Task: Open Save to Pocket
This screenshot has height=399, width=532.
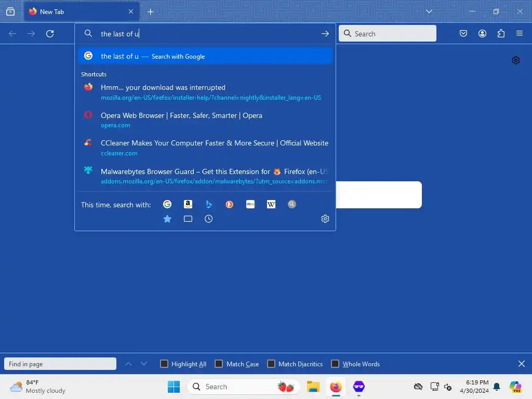Action: [463, 33]
